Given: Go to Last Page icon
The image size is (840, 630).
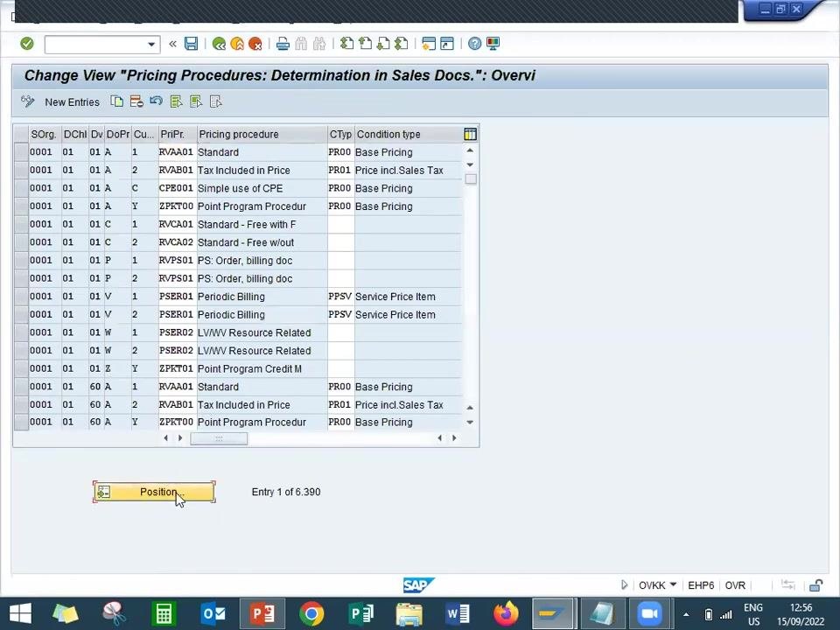Looking at the screenshot, I should point(402,44).
